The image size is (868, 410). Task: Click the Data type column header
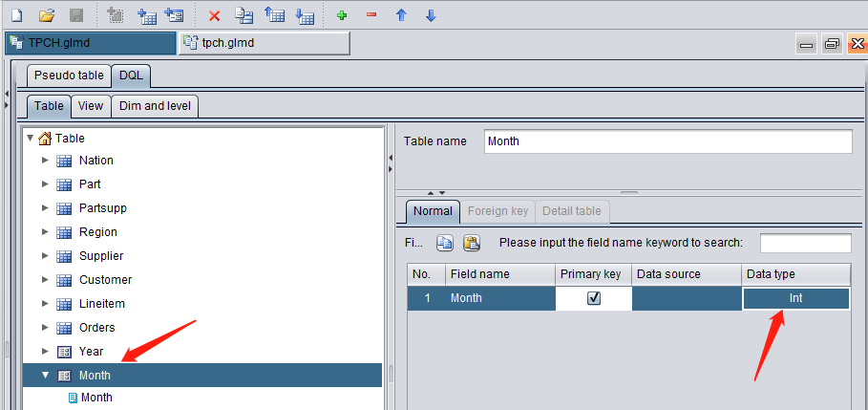coord(796,274)
